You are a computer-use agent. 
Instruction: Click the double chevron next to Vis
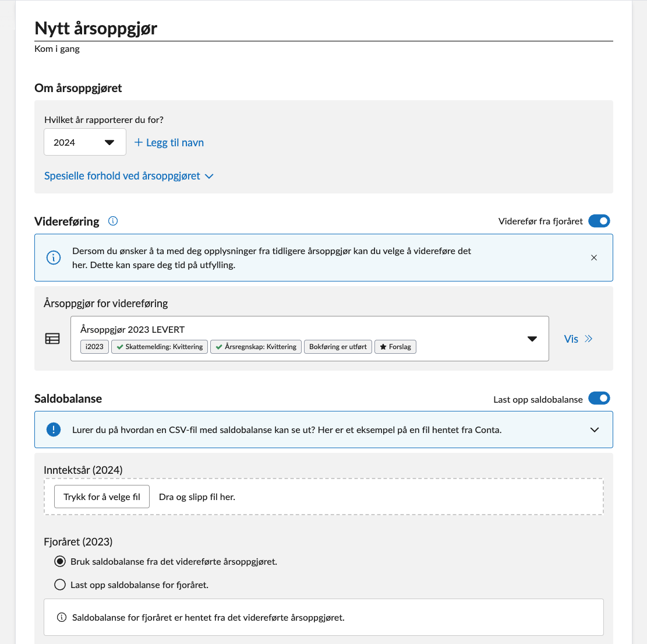coord(588,339)
